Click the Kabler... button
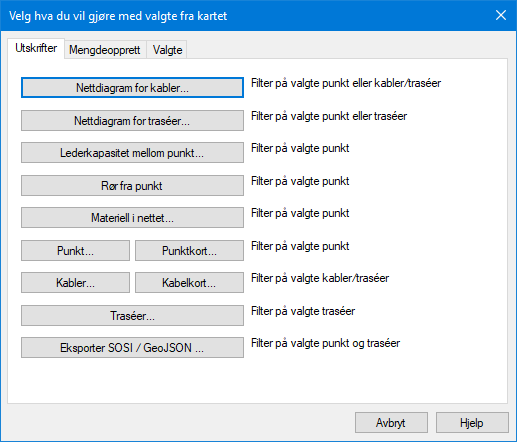This screenshot has height=442, width=517. tap(75, 283)
